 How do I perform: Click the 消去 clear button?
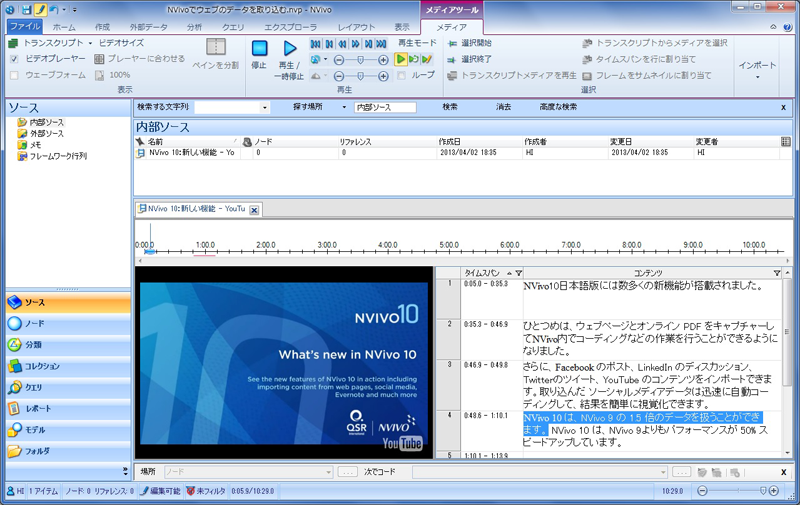pyautogui.click(x=503, y=107)
